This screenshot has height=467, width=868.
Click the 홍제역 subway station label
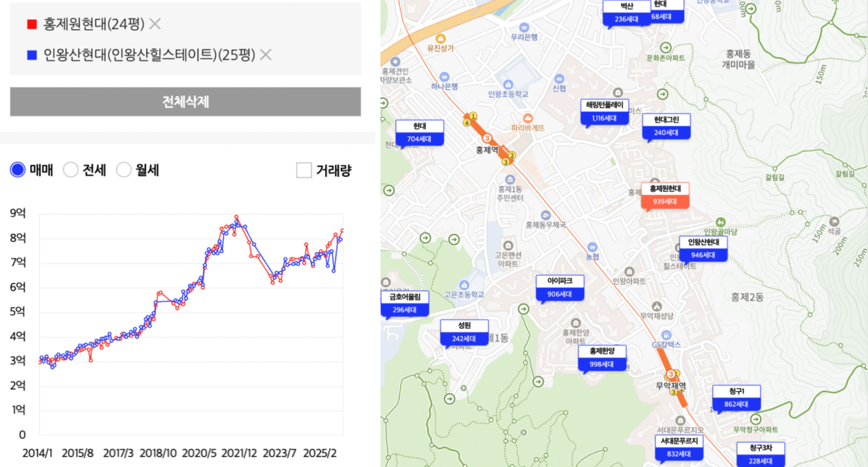[x=486, y=150]
